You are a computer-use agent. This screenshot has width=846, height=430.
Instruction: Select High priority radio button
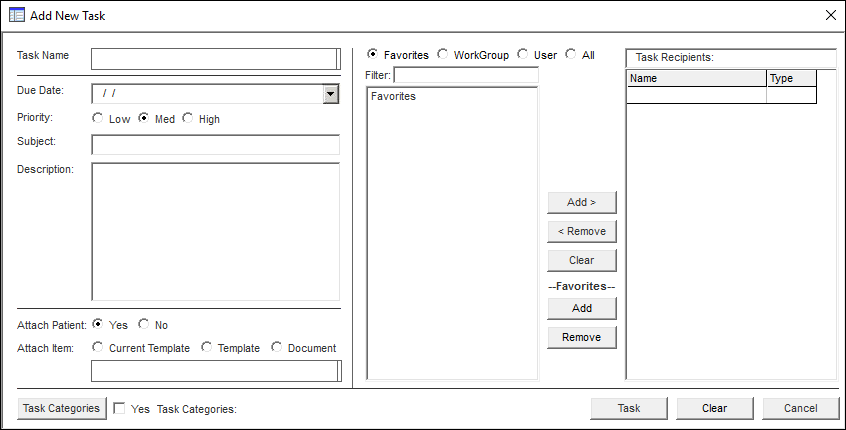pyautogui.click(x=187, y=118)
